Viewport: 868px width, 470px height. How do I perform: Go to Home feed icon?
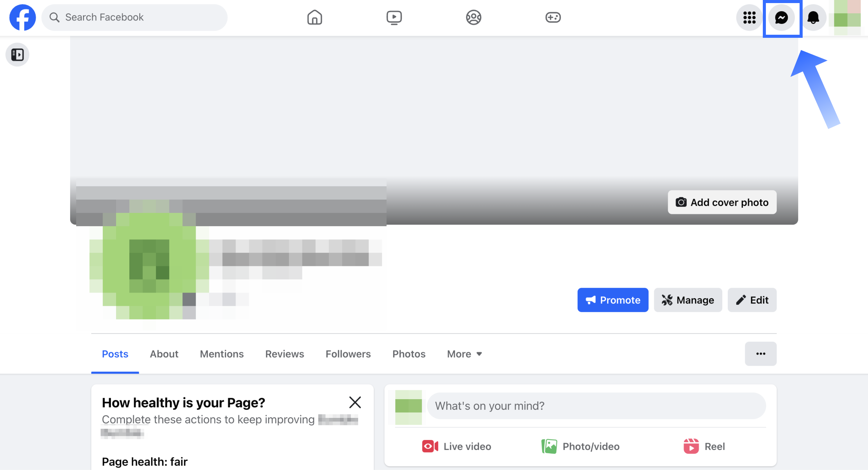pyautogui.click(x=314, y=17)
